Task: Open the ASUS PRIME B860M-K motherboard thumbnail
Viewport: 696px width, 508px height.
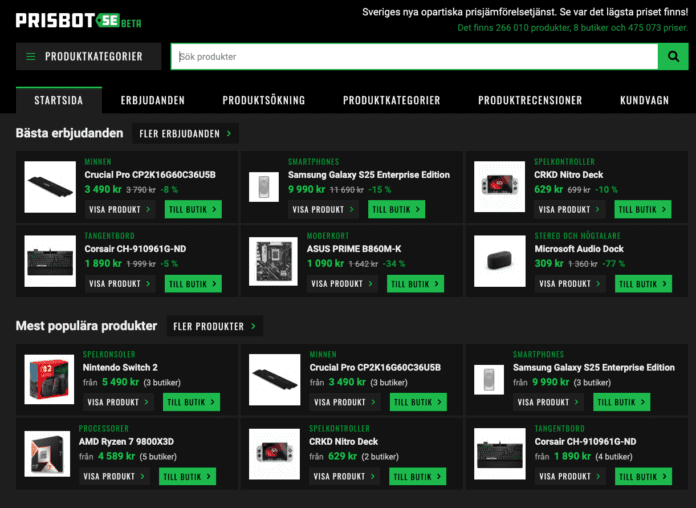Action: point(273,261)
